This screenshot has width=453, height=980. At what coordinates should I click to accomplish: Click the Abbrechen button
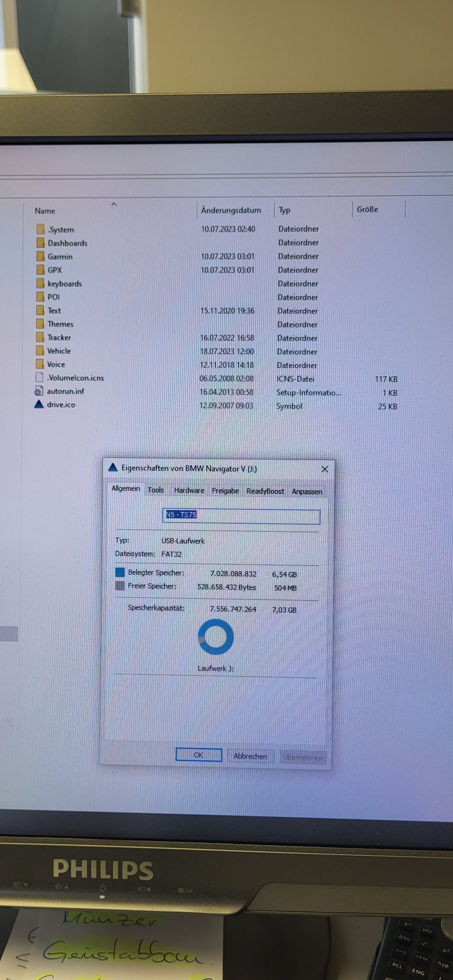pyautogui.click(x=250, y=756)
